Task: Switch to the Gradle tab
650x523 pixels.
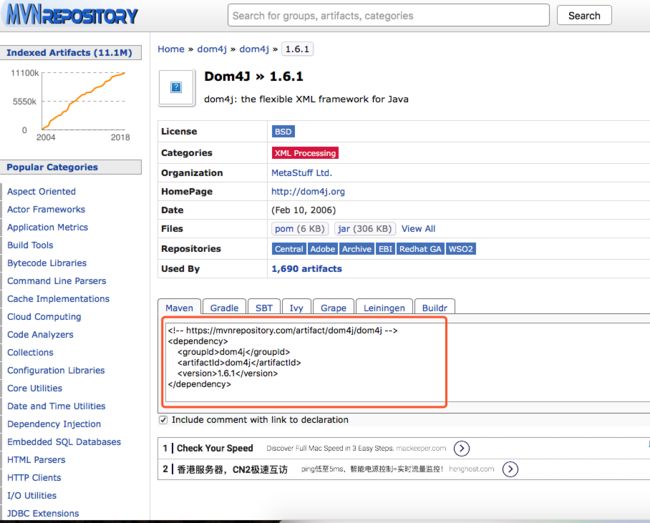Action: (224, 308)
